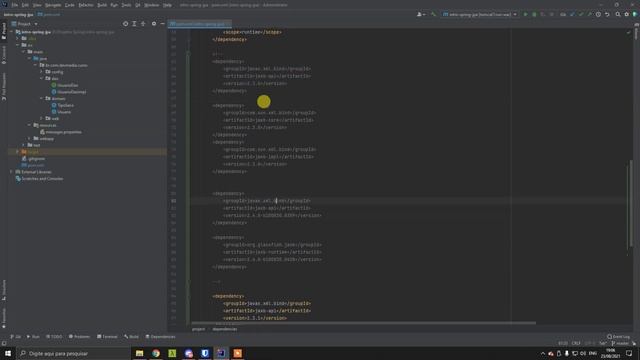This screenshot has width=640, height=360.
Task: Collapse the domain package
Action: (41, 98)
